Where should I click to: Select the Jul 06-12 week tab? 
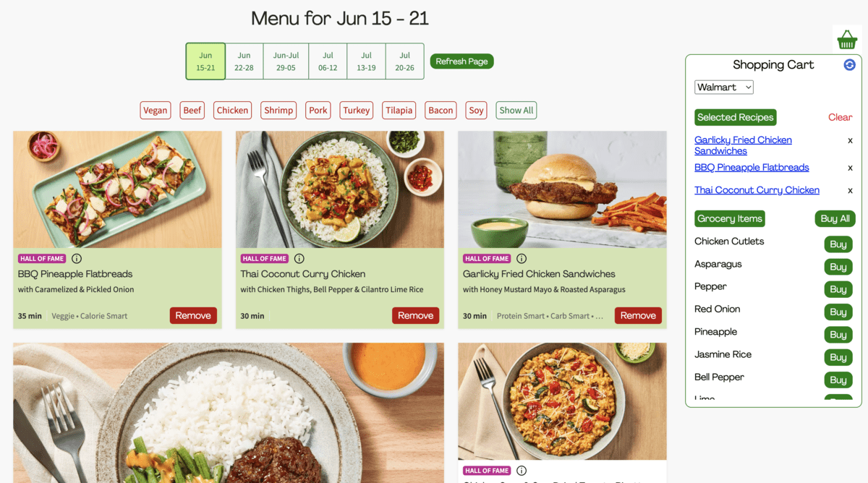[328, 61]
